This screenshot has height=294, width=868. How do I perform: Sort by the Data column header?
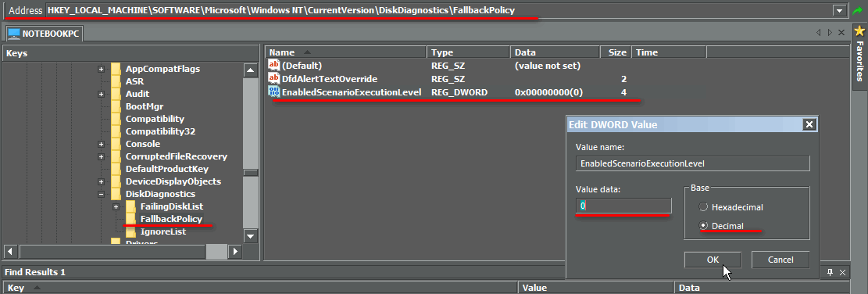click(x=555, y=52)
